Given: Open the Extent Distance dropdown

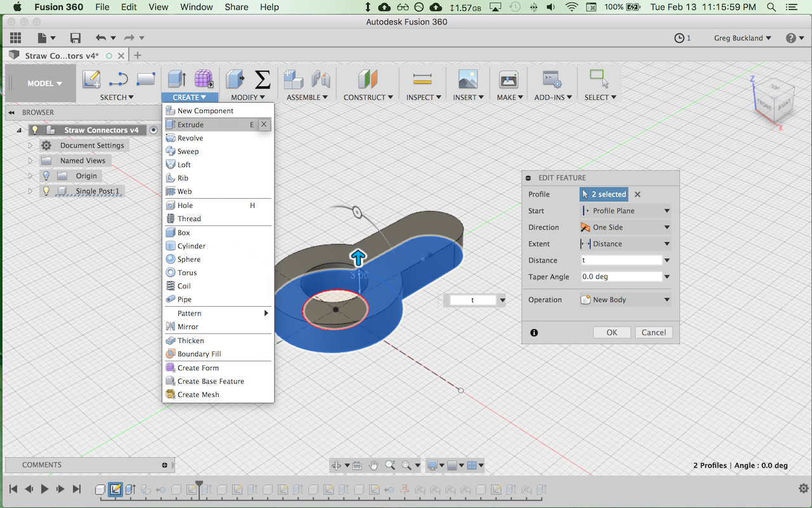Looking at the screenshot, I should click(625, 244).
